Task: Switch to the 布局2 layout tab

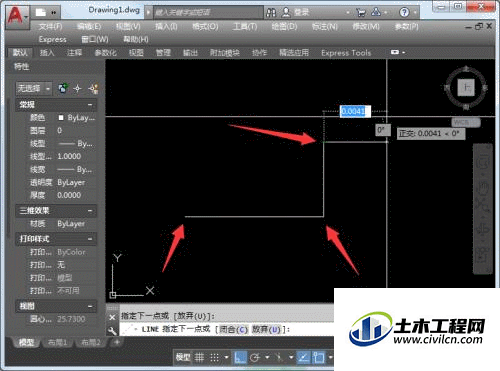Action: coord(90,342)
